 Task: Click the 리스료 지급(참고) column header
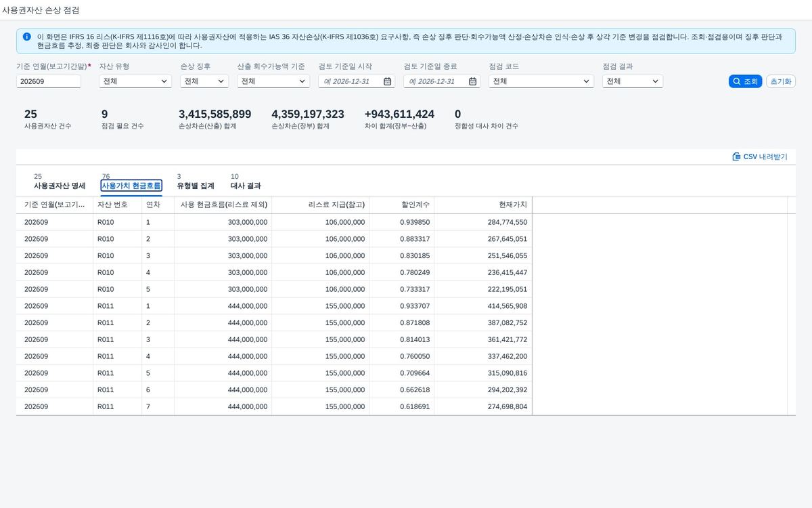coord(321,205)
